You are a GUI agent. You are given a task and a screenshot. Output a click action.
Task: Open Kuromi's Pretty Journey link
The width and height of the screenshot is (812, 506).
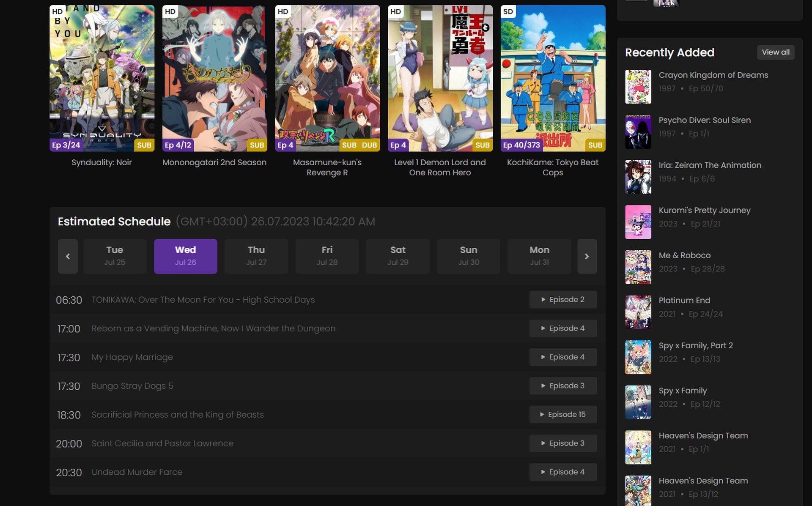pyautogui.click(x=704, y=210)
